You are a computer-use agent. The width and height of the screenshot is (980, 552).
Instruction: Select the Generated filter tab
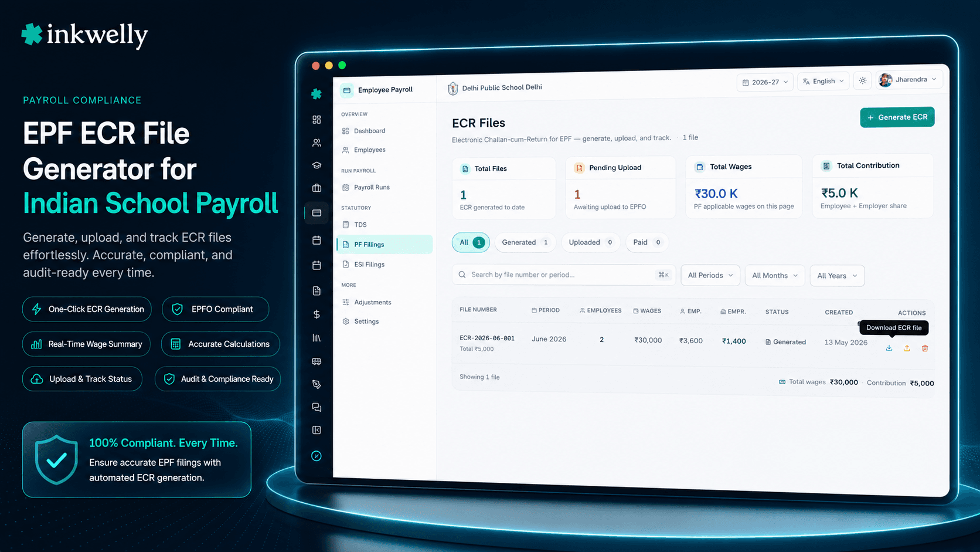(525, 242)
